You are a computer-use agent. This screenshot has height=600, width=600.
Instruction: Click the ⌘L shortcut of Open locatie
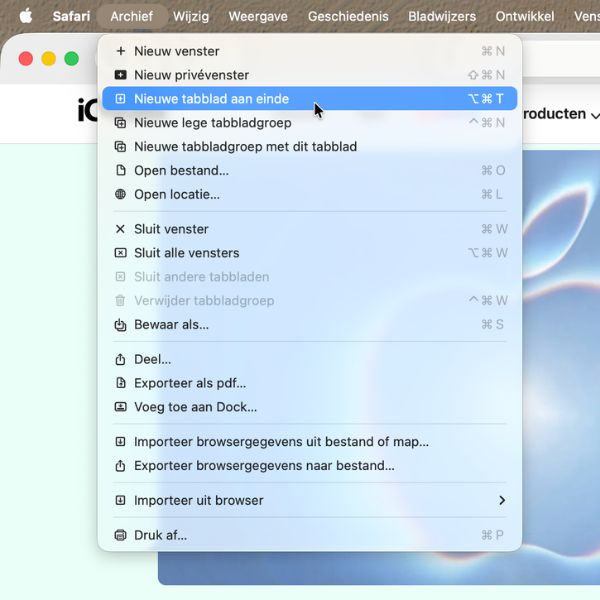(492, 194)
